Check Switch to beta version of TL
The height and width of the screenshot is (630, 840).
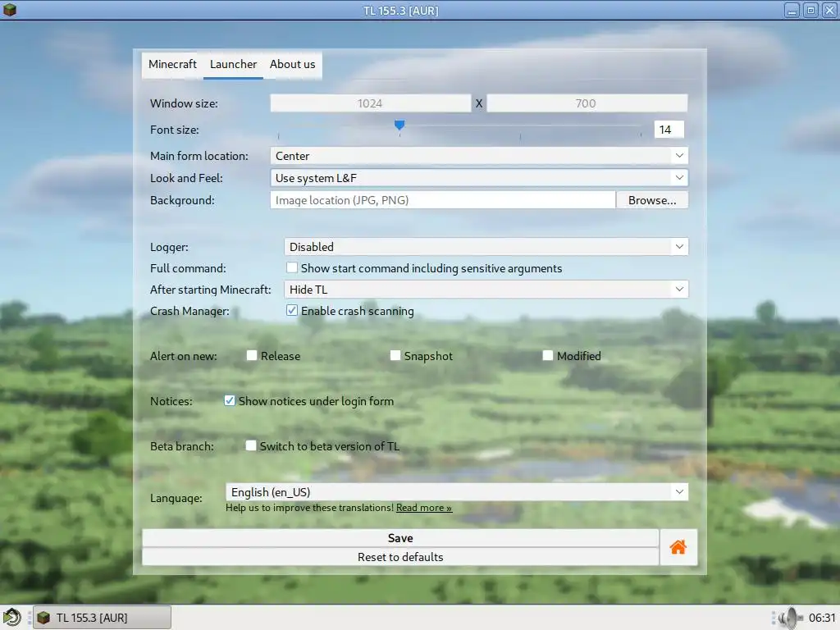point(251,445)
